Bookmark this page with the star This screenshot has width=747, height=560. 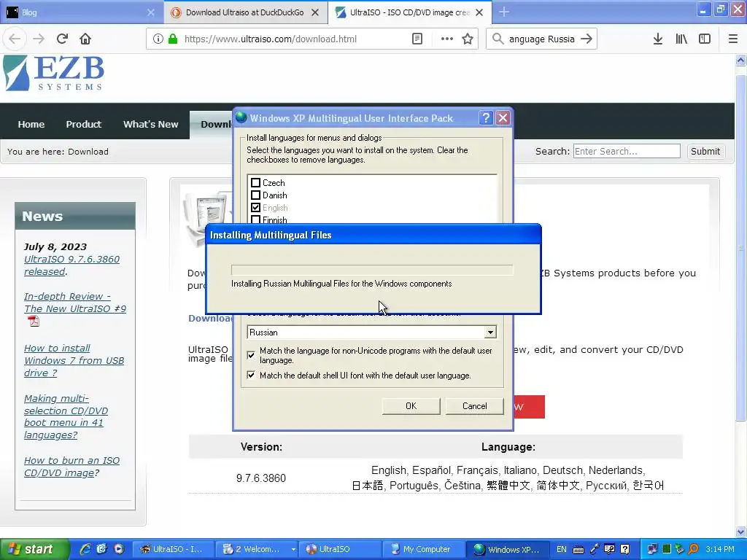click(x=468, y=39)
